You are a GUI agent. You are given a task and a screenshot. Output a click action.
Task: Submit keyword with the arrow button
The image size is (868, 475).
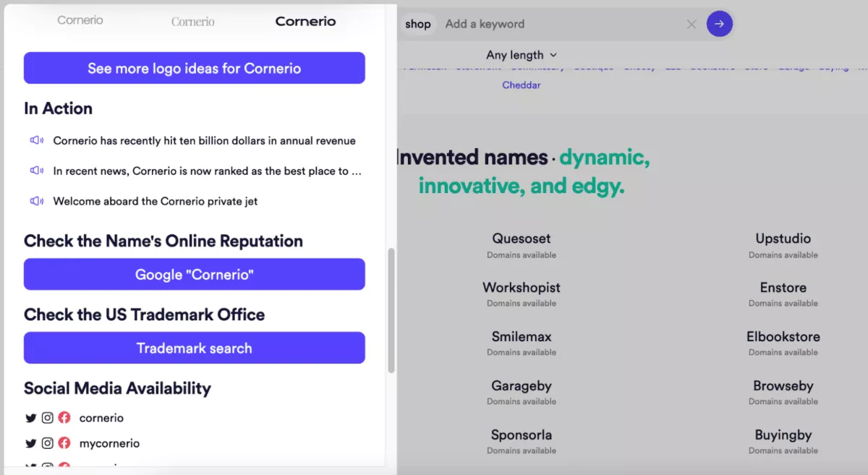(719, 24)
